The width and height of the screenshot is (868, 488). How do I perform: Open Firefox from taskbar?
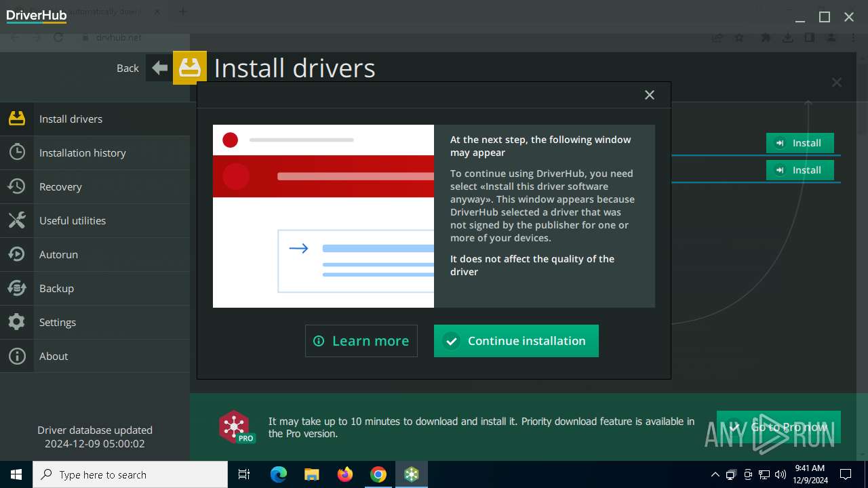[x=345, y=474]
